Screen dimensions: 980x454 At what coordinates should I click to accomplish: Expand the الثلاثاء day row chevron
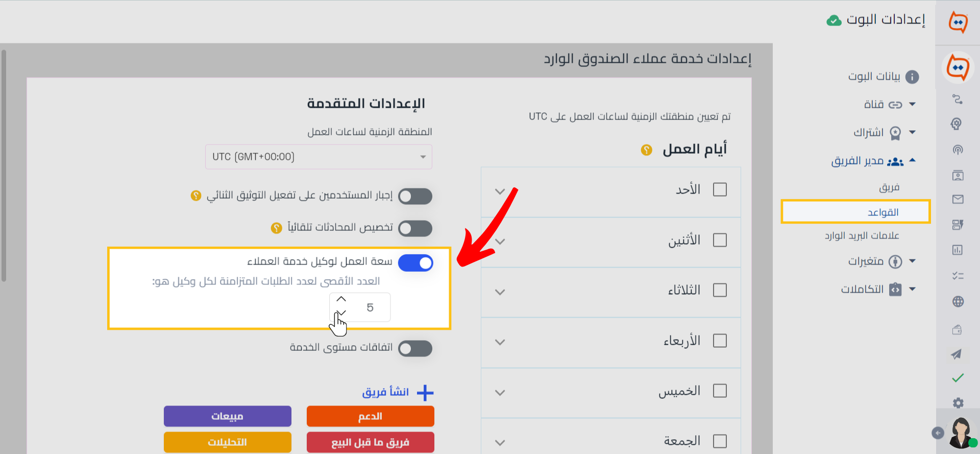point(500,292)
